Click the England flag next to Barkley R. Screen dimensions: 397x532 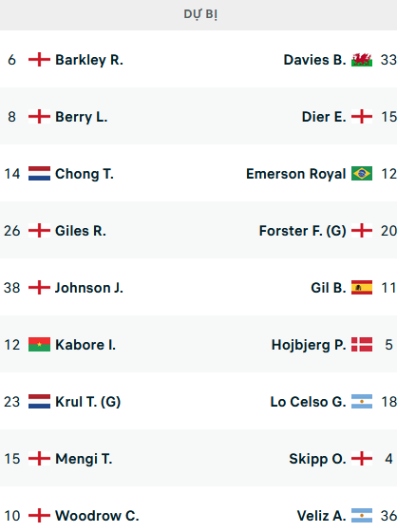coord(39,60)
